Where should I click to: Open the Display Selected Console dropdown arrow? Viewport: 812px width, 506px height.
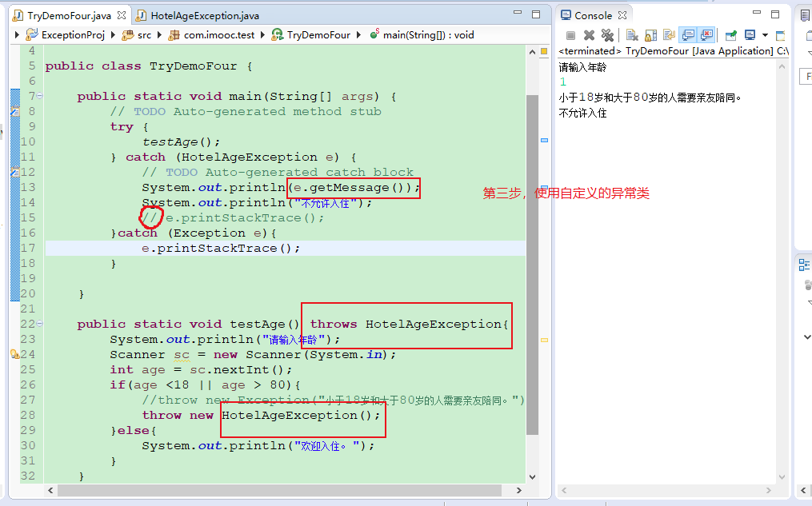pyautogui.click(x=764, y=34)
